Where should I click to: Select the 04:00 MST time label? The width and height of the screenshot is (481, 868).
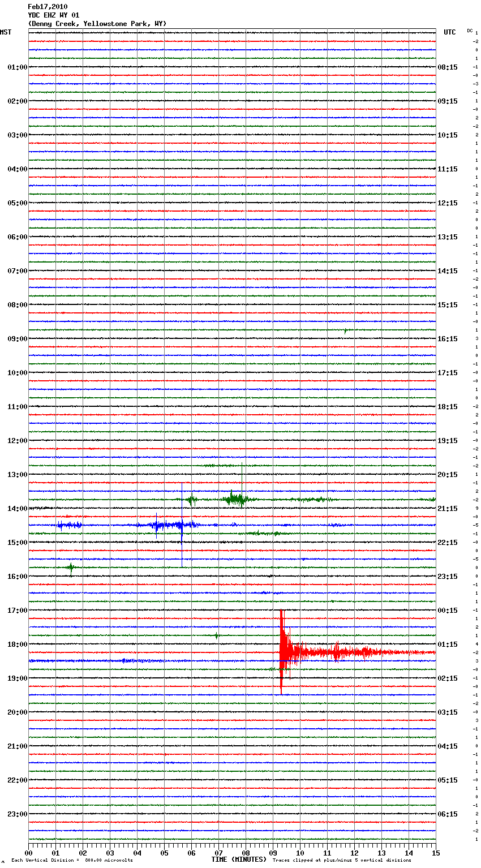click(x=18, y=169)
